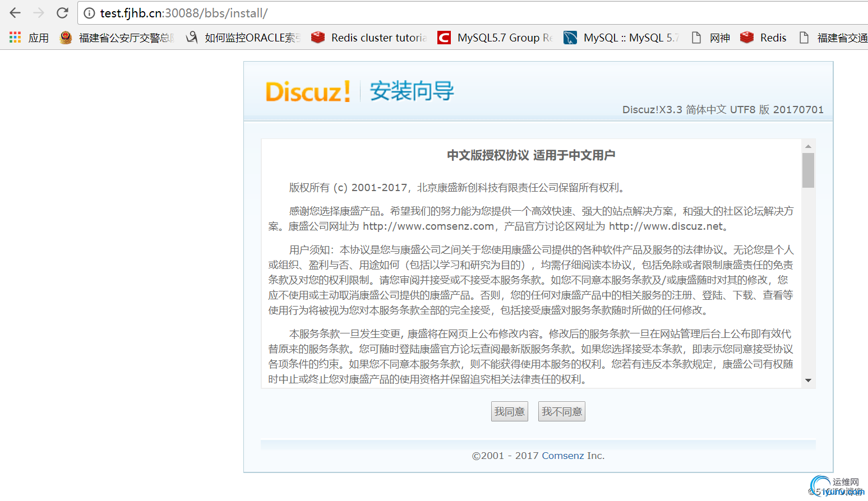Click the license scrollbar up arrow

(x=808, y=146)
